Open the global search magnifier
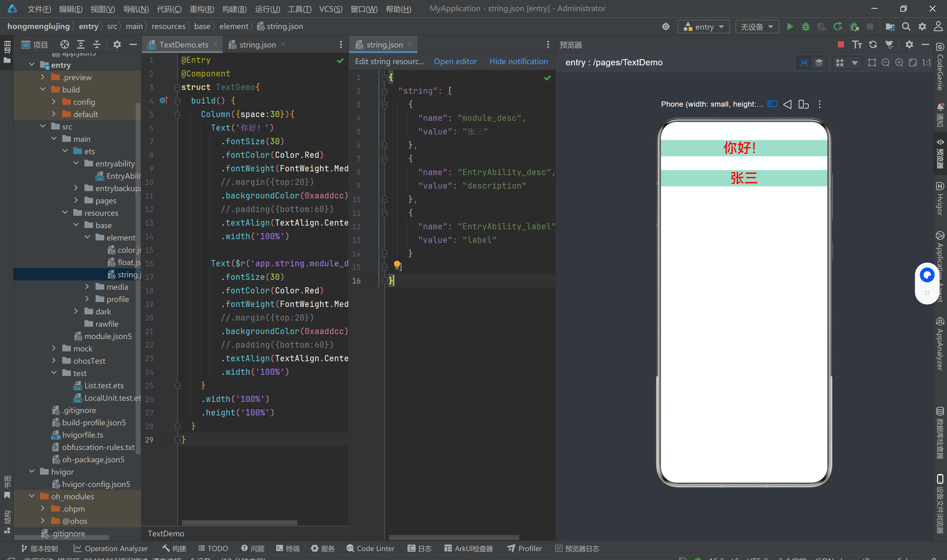 point(906,27)
